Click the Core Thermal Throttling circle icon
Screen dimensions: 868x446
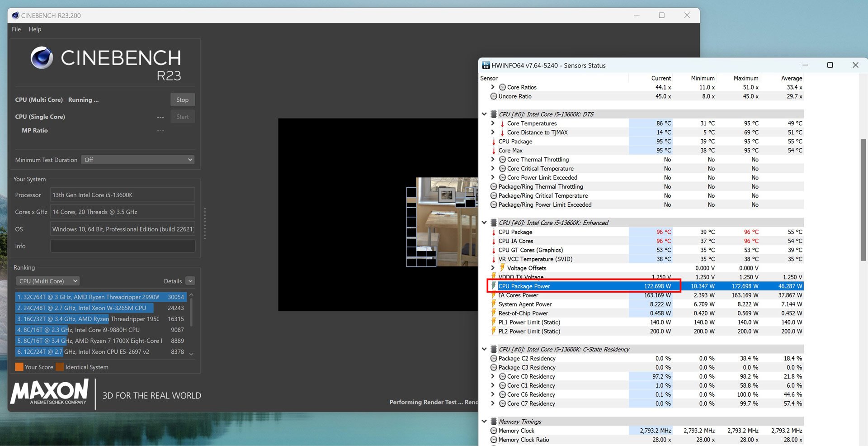[x=502, y=160]
